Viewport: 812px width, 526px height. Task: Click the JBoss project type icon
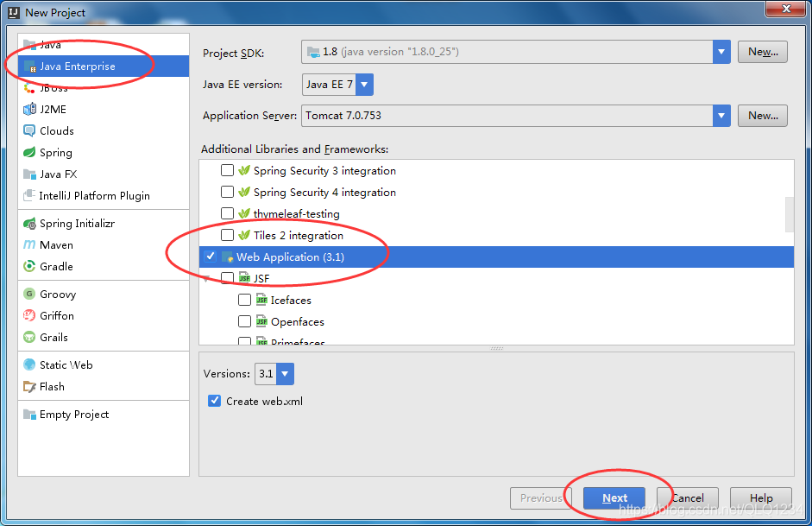29,88
